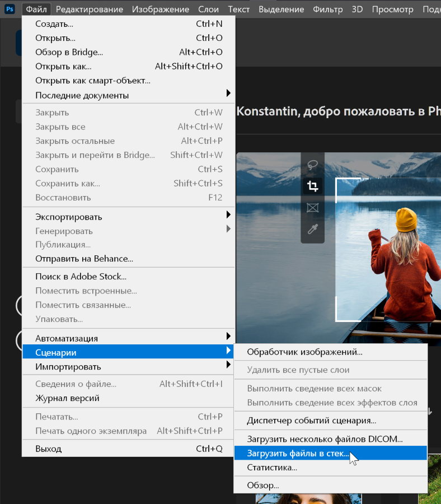Viewport: 441px width, 504px height.
Task: Click Сохранить menu entry
Action: 129,169
